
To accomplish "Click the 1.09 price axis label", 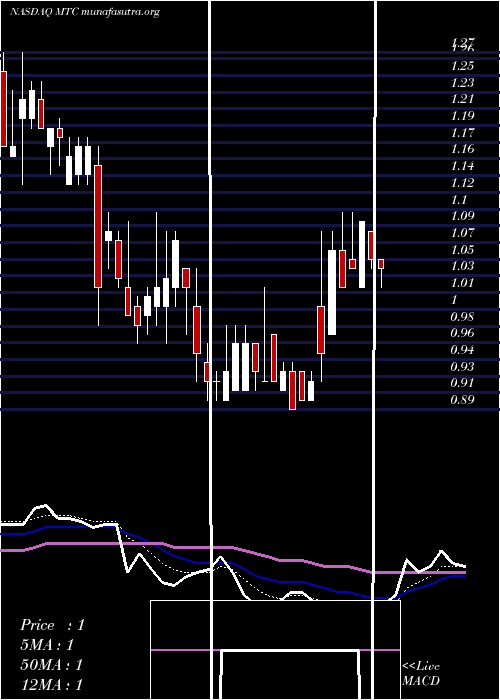I will pyautogui.click(x=462, y=216).
